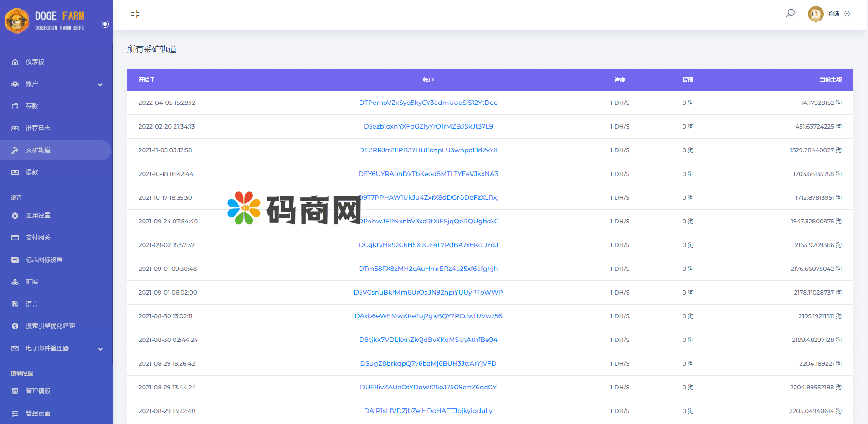Open account link DTPemoVZxSyq5kyCY3admUopSiS12YtDee
Screen dimensions: 868x424
tap(428, 103)
